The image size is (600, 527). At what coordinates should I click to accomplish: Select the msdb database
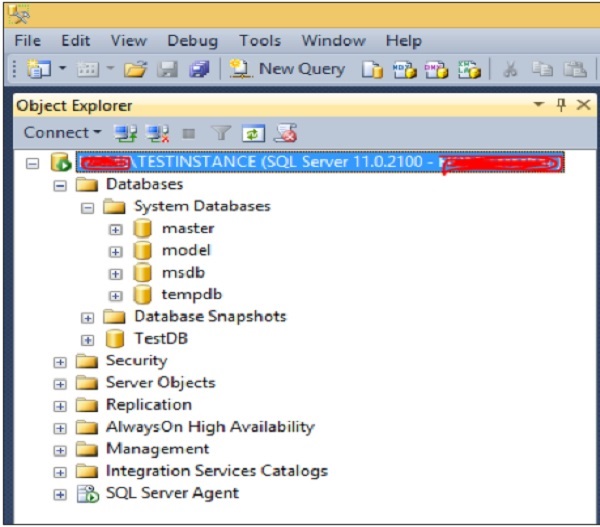click(x=184, y=272)
